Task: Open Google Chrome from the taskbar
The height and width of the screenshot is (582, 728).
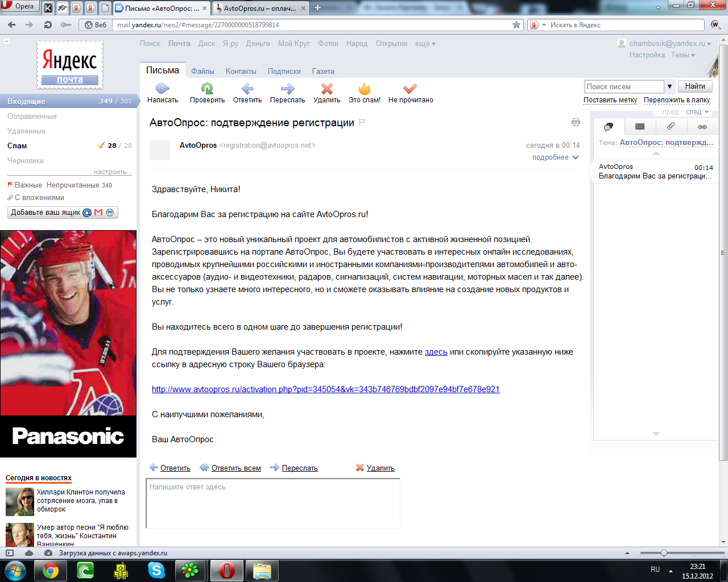Action: point(50,570)
